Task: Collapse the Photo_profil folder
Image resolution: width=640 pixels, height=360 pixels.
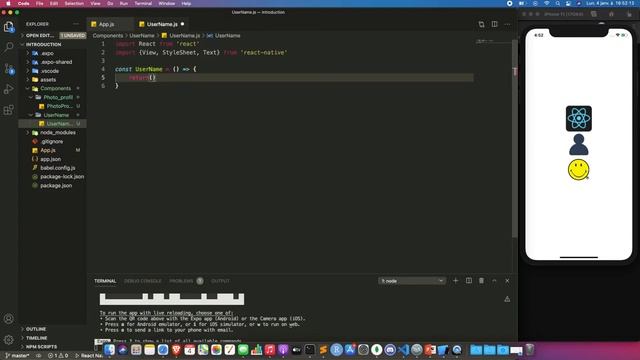Action: (x=52, y=98)
